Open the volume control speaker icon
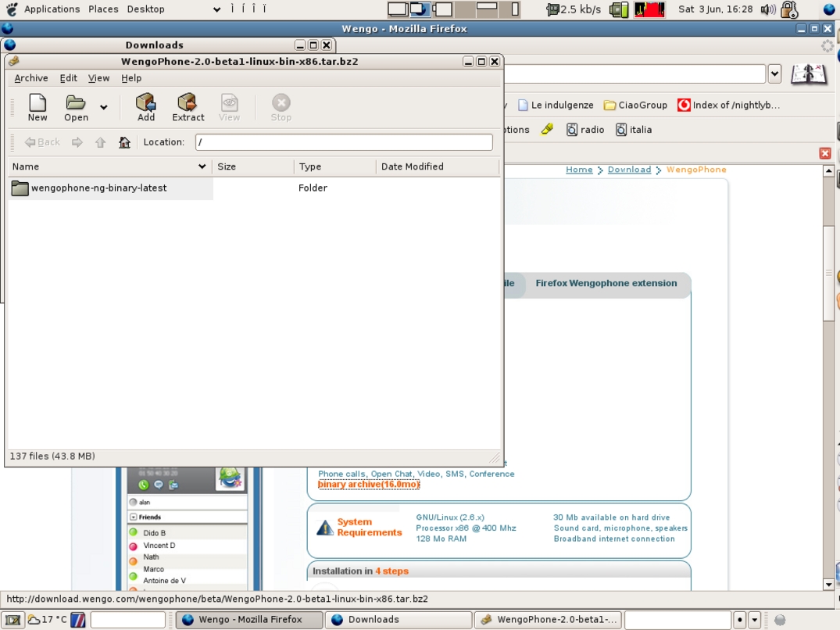This screenshot has height=630, width=840. [x=768, y=9]
